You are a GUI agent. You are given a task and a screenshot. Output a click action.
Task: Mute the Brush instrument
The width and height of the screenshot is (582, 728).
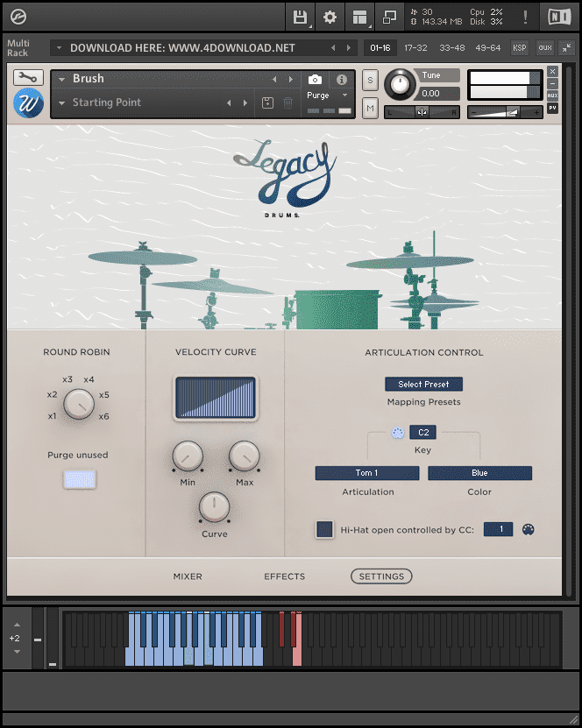(370, 109)
